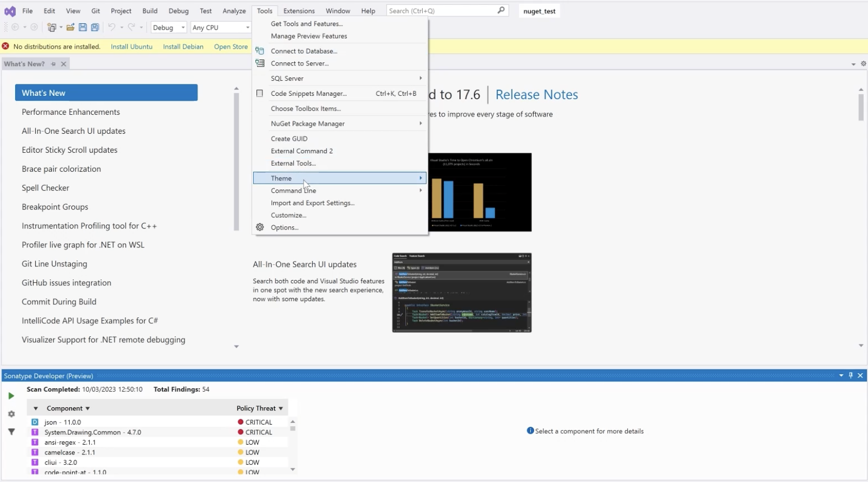868x482 pixels.
Task: Click the Sonatype filter funnel icon
Action: [11, 432]
